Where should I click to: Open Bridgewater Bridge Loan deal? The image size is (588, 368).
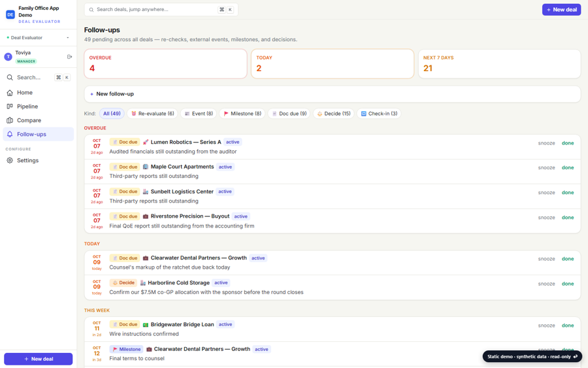[x=182, y=324]
